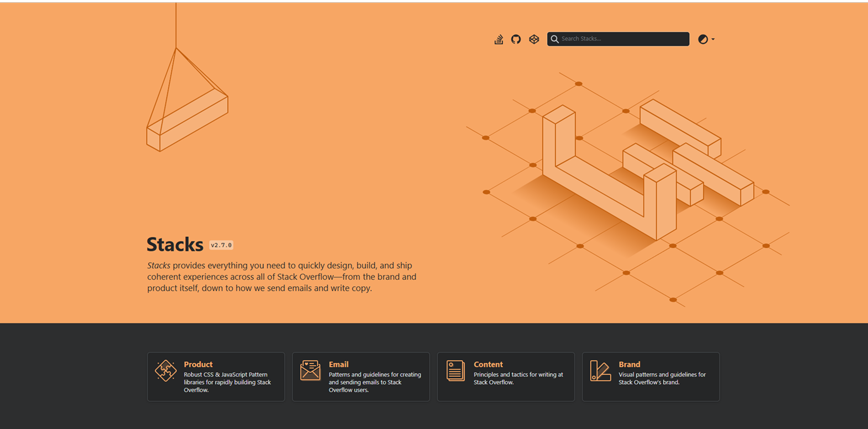Open the Stack Overflow logo icon link
Image resolution: width=868 pixels, height=429 pixels.
coord(499,39)
